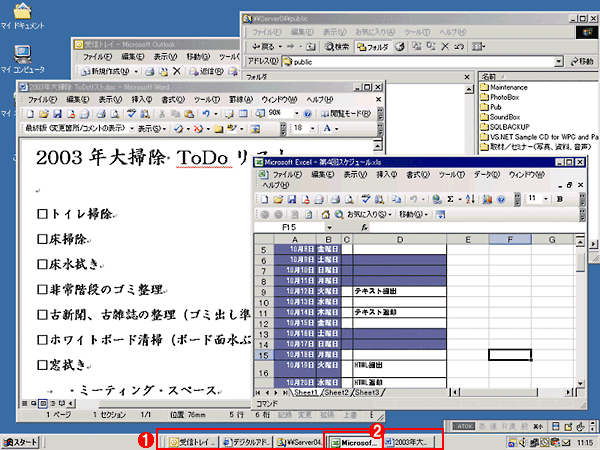Open Go (移動) menu in Outlook
Viewport: 600px width, 450px height.
[x=198, y=57]
